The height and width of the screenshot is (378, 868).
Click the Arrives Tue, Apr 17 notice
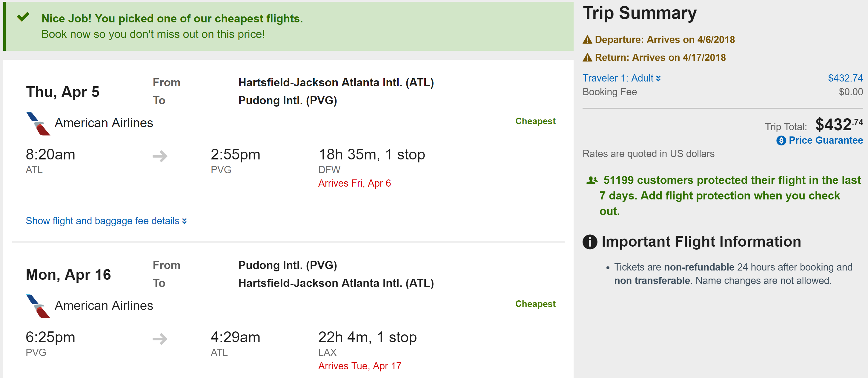pyautogui.click(x=360, y=366)
